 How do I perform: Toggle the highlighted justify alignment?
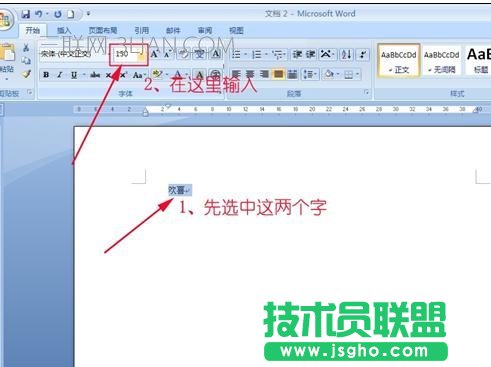(x=278, y=74)
